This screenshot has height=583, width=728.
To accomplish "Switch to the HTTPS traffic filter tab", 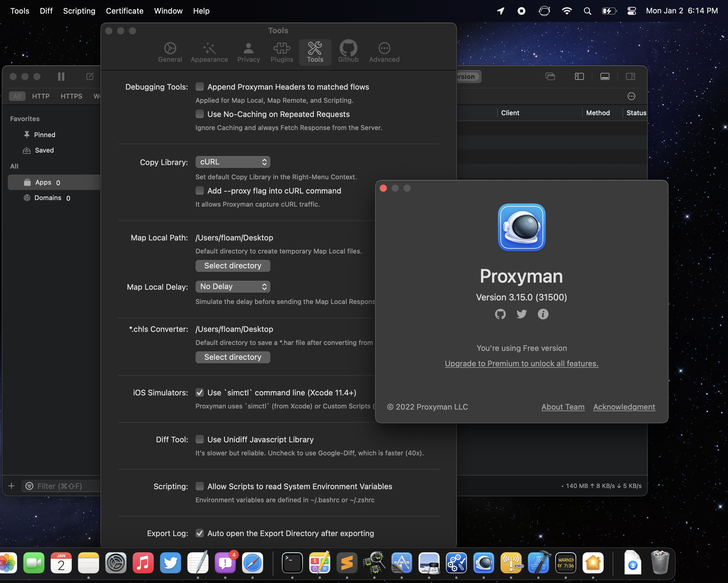I will point(71,96).
